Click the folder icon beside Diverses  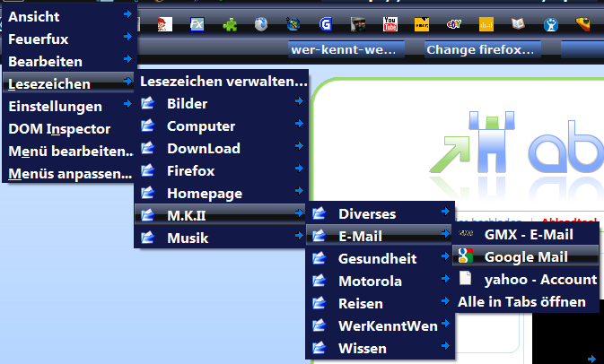coord(319,213)
